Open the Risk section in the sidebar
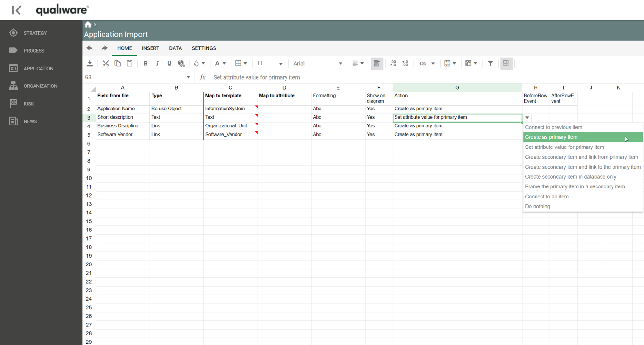The height and width of the screenshot is (345, 644). coord(28,103)
